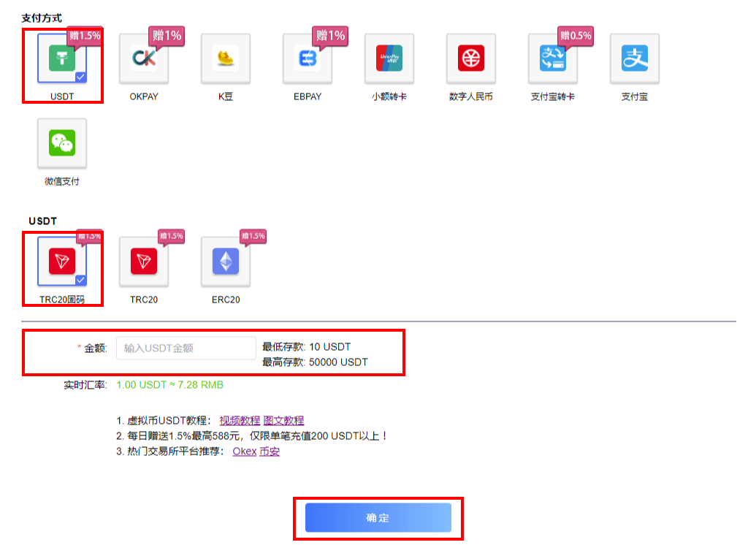This screenshot has width=756, height=545.
Task: Choose the ERC20 Ethereum network
Action: pyautogui.click(x=226, y=262)
